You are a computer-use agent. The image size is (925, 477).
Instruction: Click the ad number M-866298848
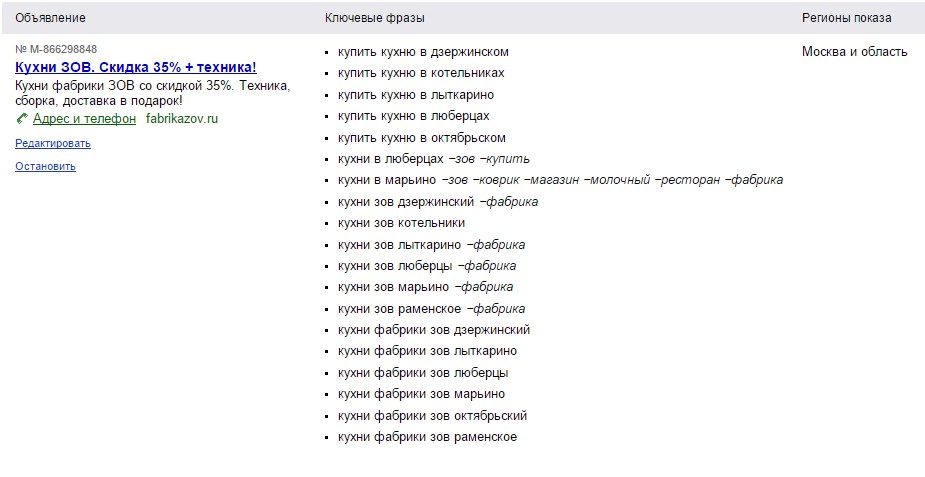57,49
